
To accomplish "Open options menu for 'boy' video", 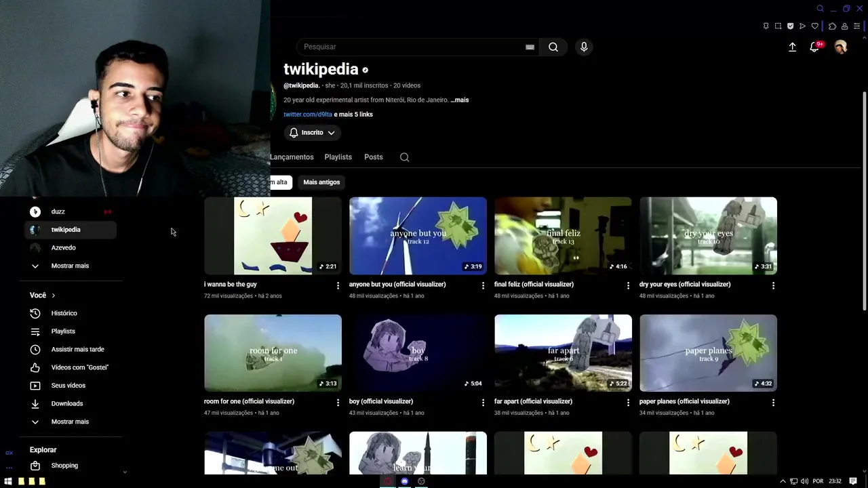I will pyautogui.click(x=483, y=403).
